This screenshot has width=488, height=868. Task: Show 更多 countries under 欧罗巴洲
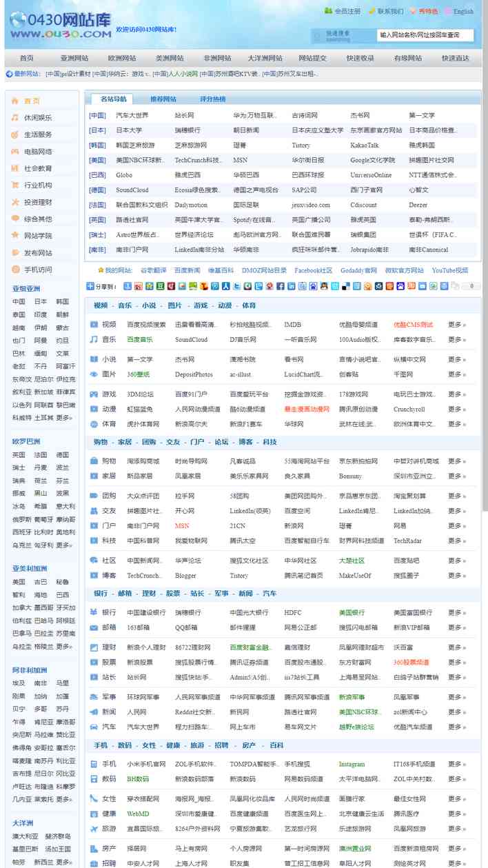click(64, 545)
